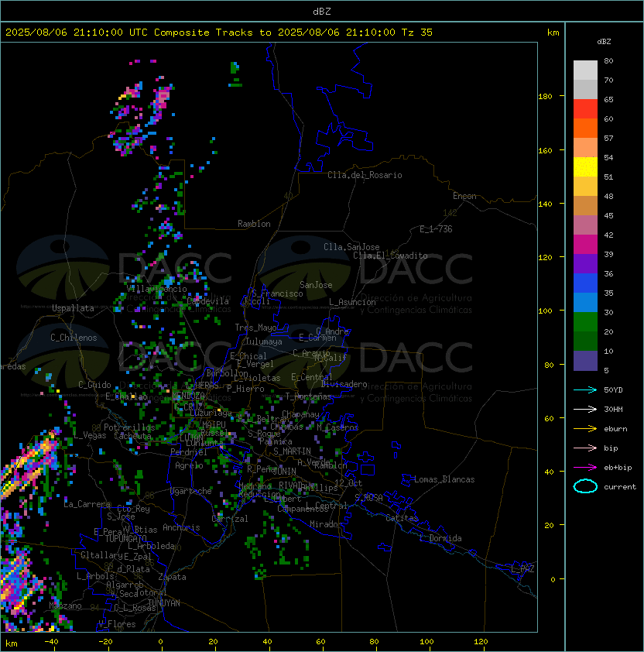644x652 pixels.
Task: Click the Encon map label
Action: (464, 196)
